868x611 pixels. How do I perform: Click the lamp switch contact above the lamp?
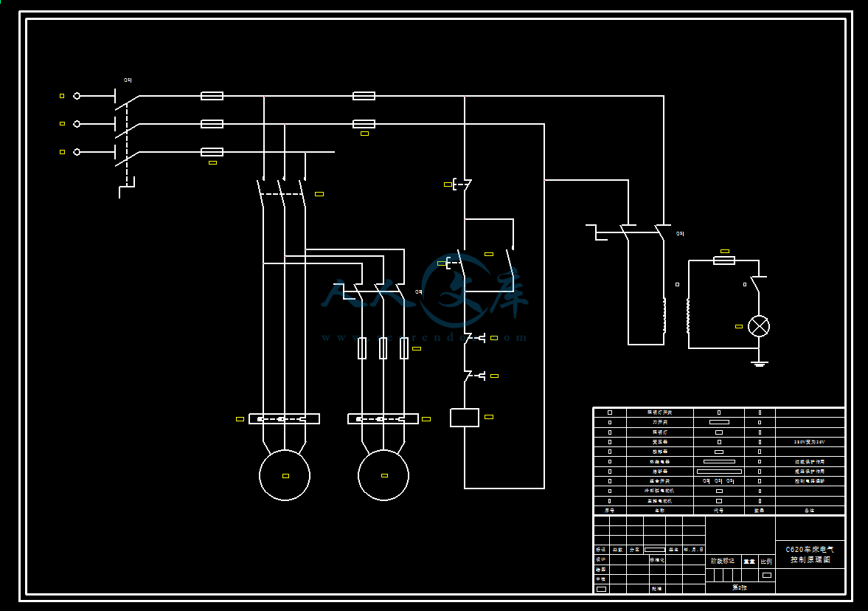tap(758, 283)
